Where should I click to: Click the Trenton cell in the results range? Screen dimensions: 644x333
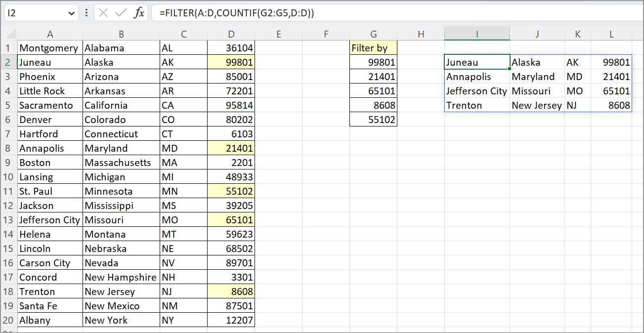[x=476, y=105]
